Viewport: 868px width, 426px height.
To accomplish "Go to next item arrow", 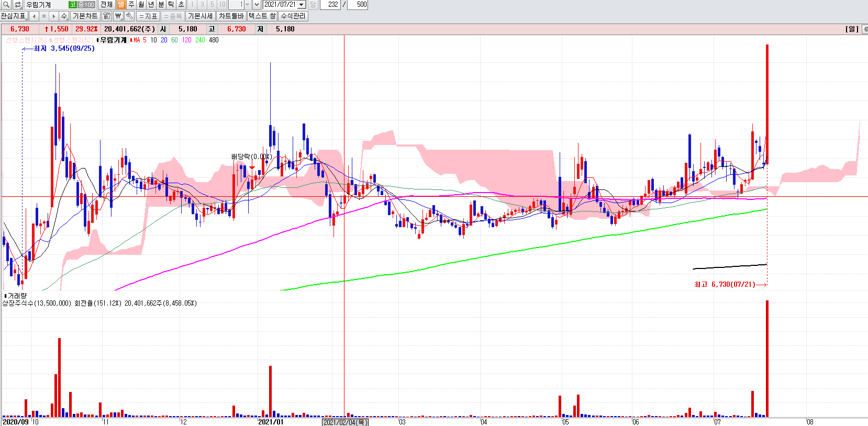I will (54, 16).
